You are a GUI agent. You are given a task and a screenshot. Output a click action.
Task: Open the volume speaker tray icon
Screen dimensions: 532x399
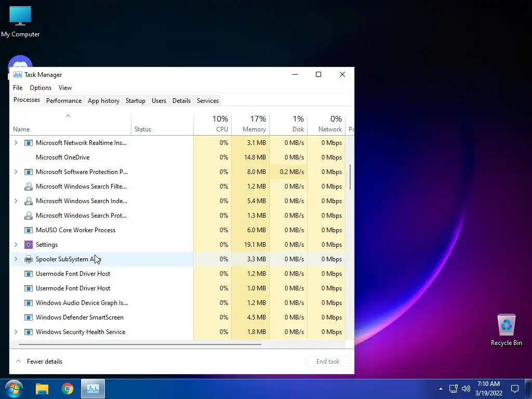(466, 389)
